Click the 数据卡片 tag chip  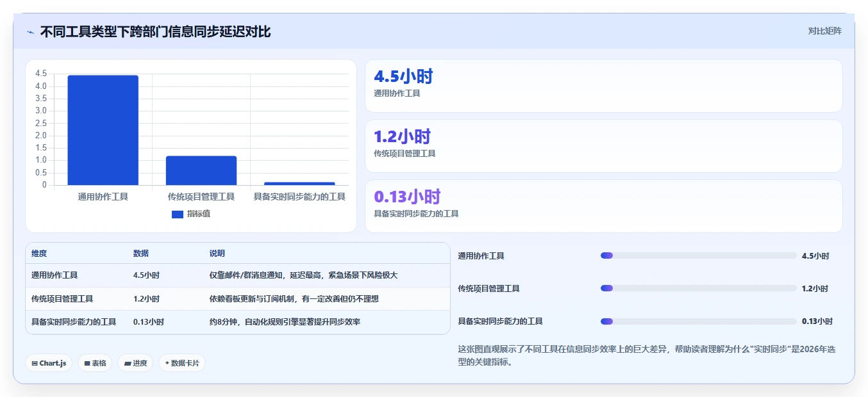[x=182, y=363]
